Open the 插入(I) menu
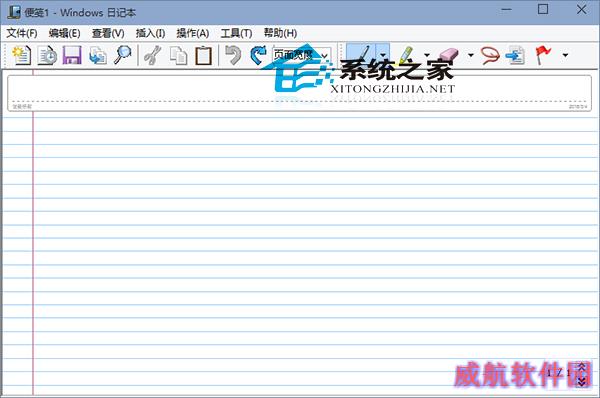This screenshot has height=398, width=600. click(150, 33)
